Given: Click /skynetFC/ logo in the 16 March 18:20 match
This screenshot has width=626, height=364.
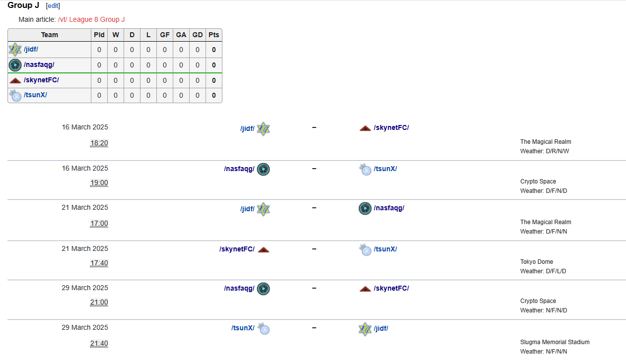Looking at the screenshot, I should pos(365,128).
